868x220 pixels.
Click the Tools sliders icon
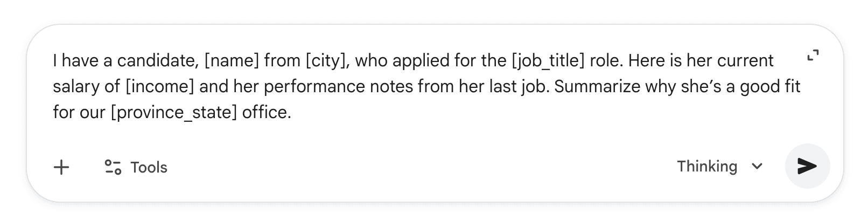[113, 167]
